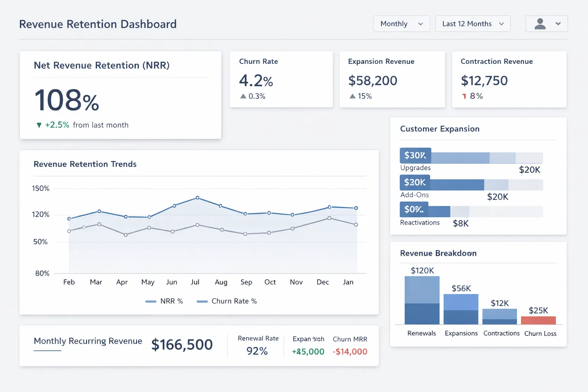
Task: Click the green NRR trend arrow
Action: pyautogui.click(x=39, y=125)
